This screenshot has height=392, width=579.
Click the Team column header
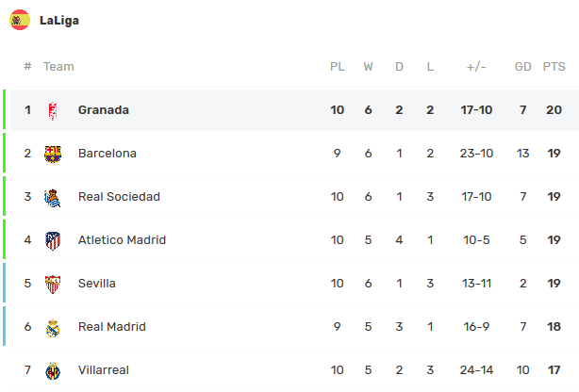(58, 67)
